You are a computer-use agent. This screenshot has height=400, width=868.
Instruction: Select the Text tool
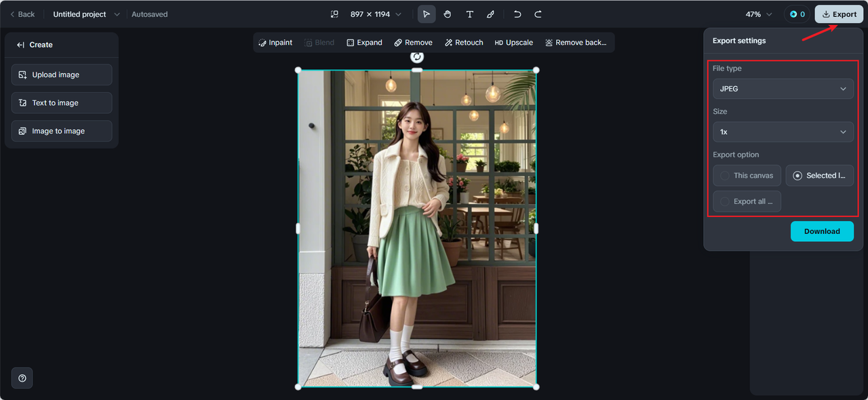[469, 14]
